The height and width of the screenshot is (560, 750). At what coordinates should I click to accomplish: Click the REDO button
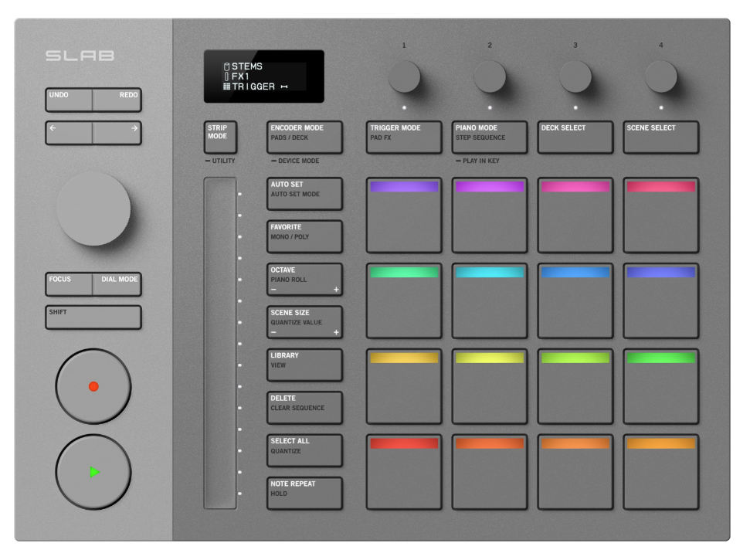117,100
